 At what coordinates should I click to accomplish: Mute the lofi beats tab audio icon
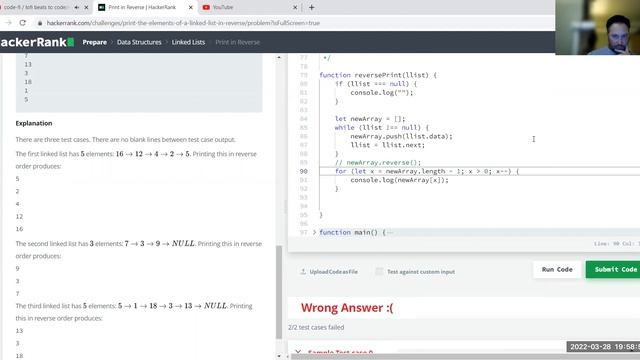(76, 7)
